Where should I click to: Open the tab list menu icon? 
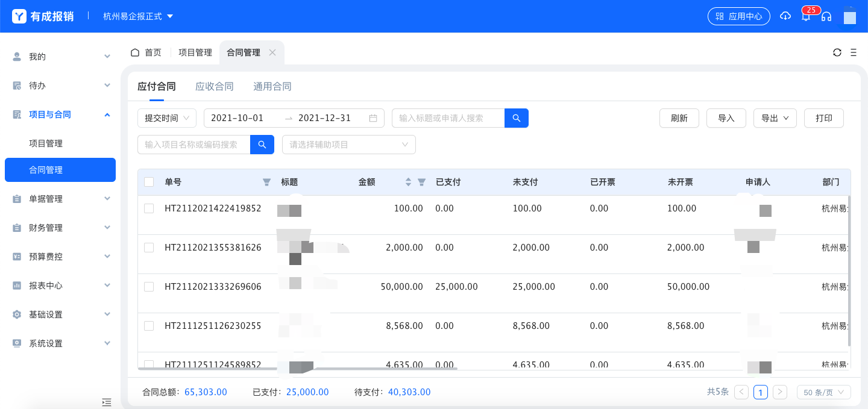854,52
